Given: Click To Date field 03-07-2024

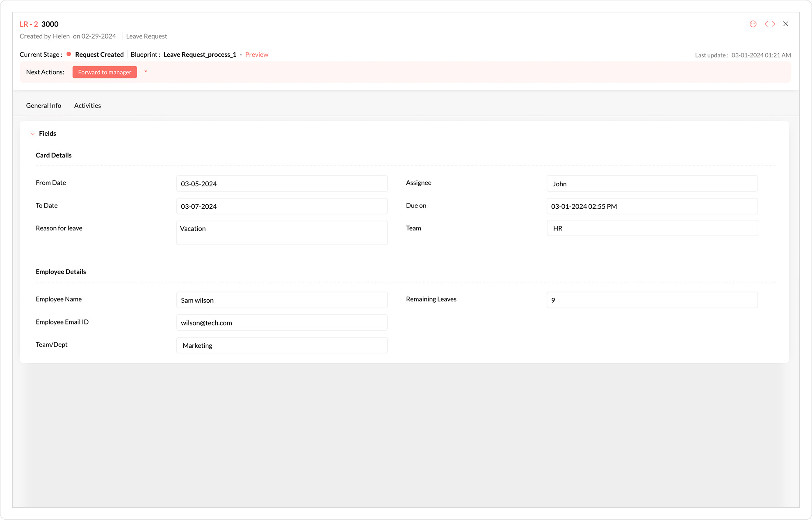Looking at the screenshot, I should click(x=282, y=206).
